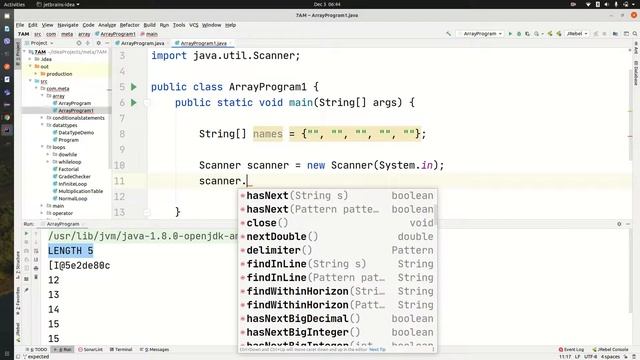Toggle the Messages tool window button
The height and width of the screenshot is (360, 640).
[155, 350]
